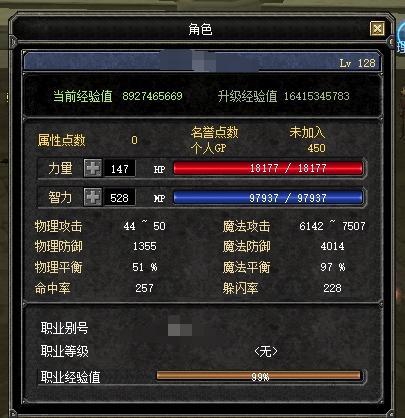The image size is (405, 418).
Task: Click the plus icon next to 力量
Action: tap(93, 168)
